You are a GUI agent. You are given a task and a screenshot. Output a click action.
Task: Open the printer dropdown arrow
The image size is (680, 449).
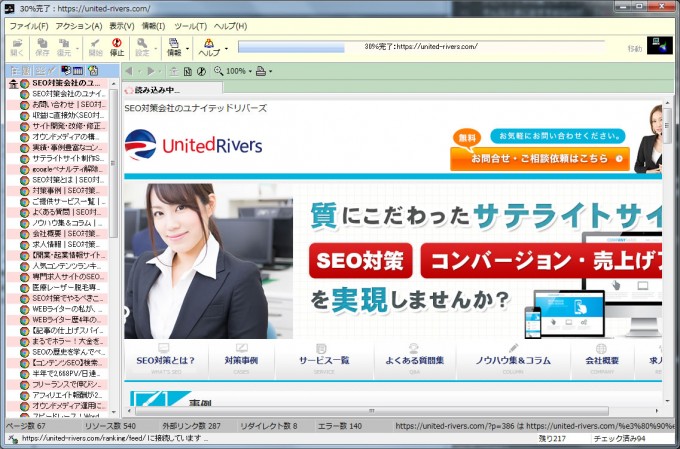[x=271, y=71]
